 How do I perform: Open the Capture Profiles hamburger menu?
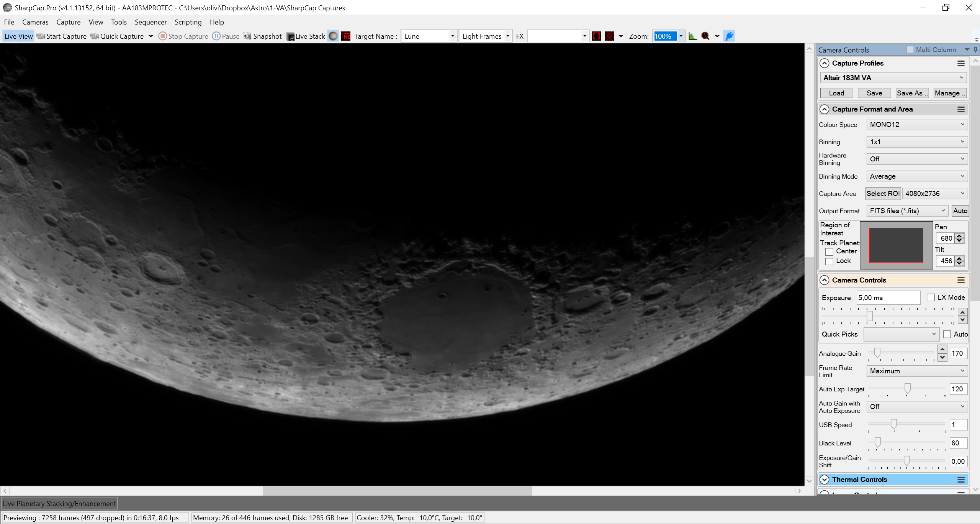[961, 63]
